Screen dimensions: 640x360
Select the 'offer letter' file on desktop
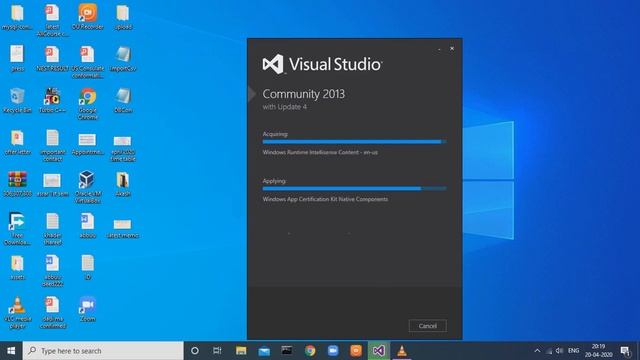pos(17,142)
